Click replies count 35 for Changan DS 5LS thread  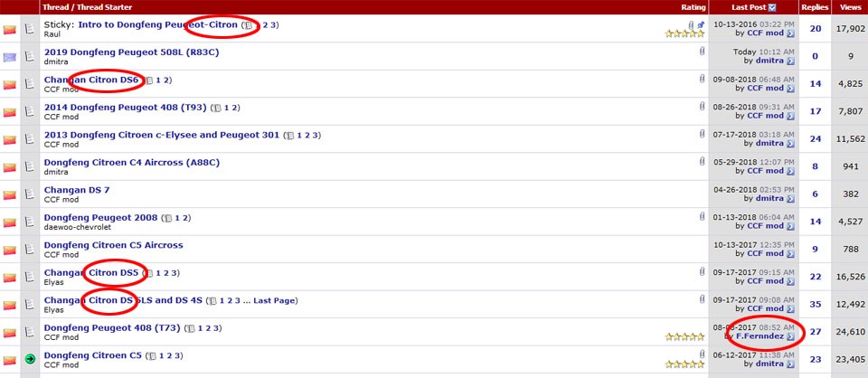click(816, 304)
